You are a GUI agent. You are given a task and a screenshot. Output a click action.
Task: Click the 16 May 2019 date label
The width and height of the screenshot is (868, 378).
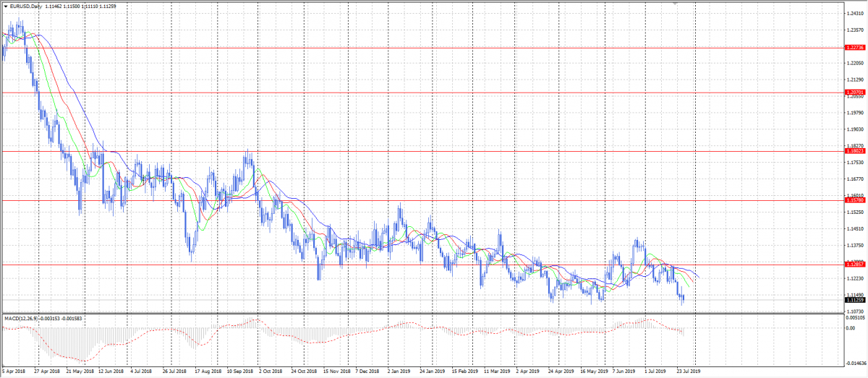point(593,371)
